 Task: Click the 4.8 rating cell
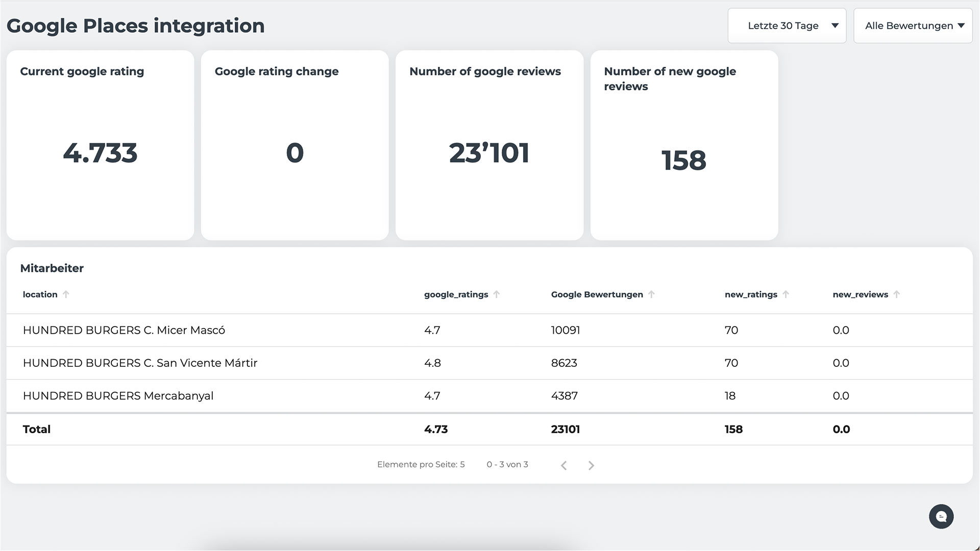pyautogui.click(x=432, y=363)
